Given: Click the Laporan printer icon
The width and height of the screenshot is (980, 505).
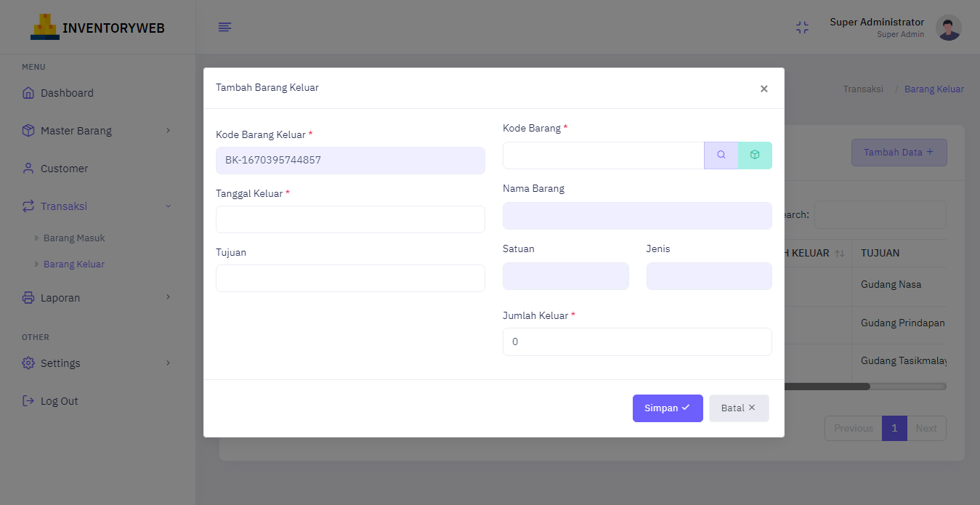Looking at the screenshot, I should tap(28, 298).
